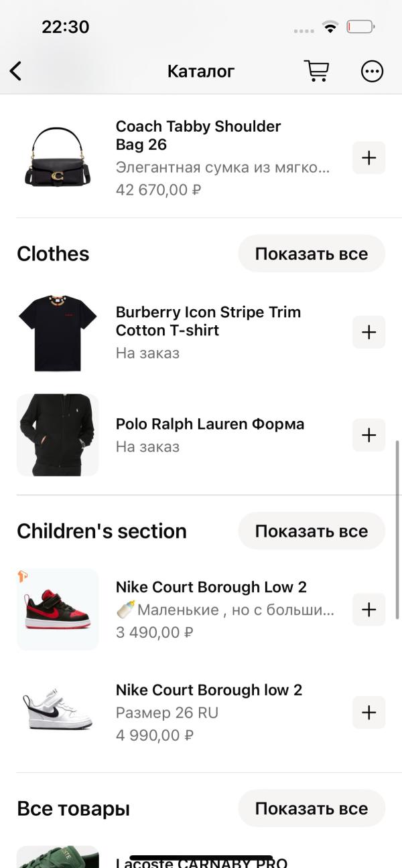Add white Nike Court Borough low 2
Viewport: 402px width, 868px height.
[x=369, y=713]
